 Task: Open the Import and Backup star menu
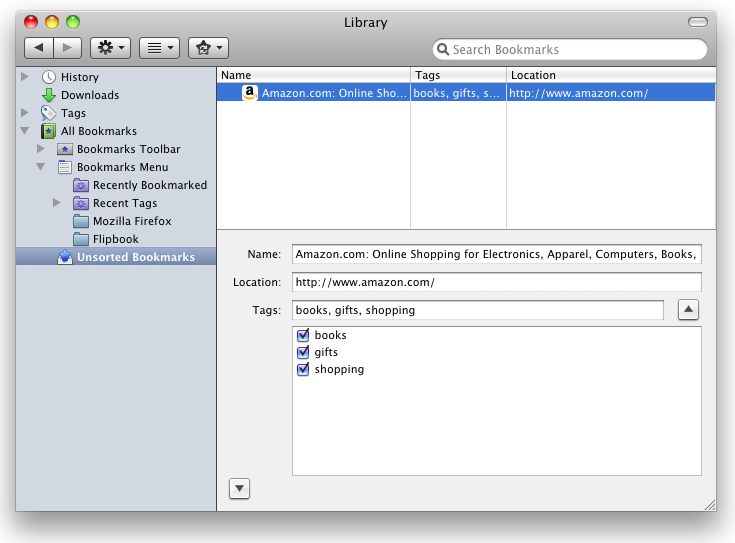[208, 48]
